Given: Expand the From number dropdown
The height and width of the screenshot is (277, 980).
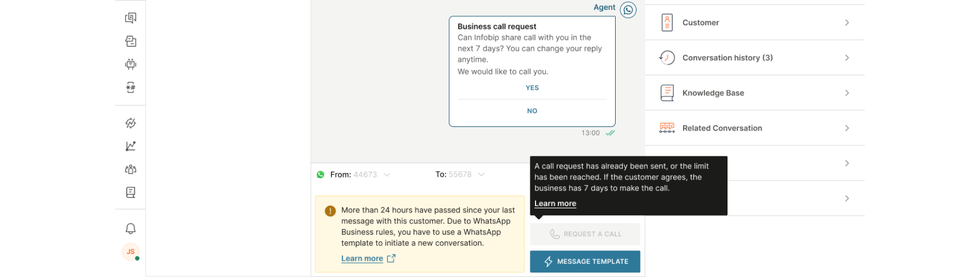Looking at the screenshot, I should tap(387, 174).
